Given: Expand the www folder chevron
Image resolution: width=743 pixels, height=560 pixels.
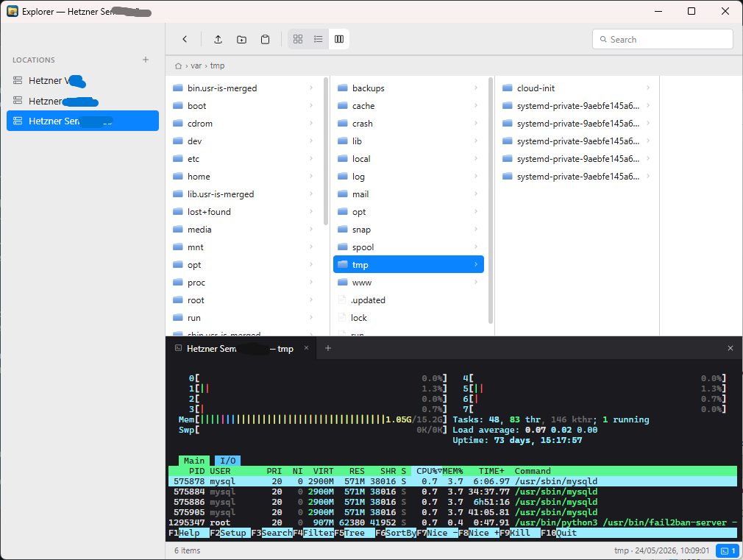Looking at the screenshot, I should tap(476, 282).
